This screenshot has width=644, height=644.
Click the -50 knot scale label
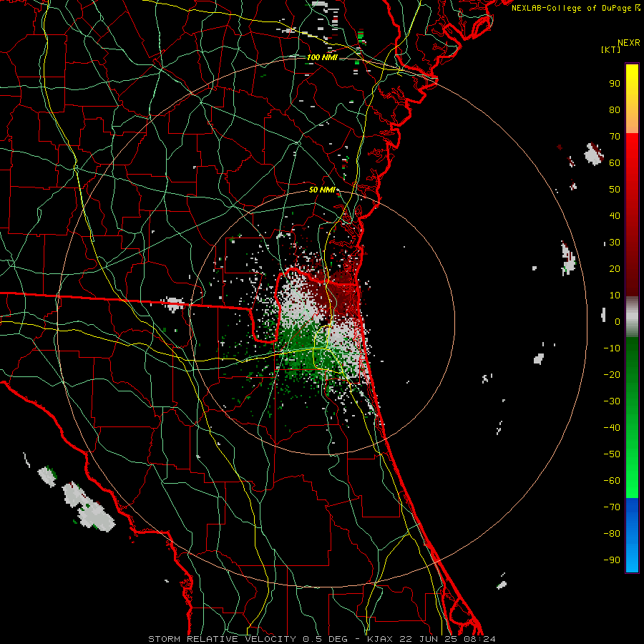click(612, 454)
